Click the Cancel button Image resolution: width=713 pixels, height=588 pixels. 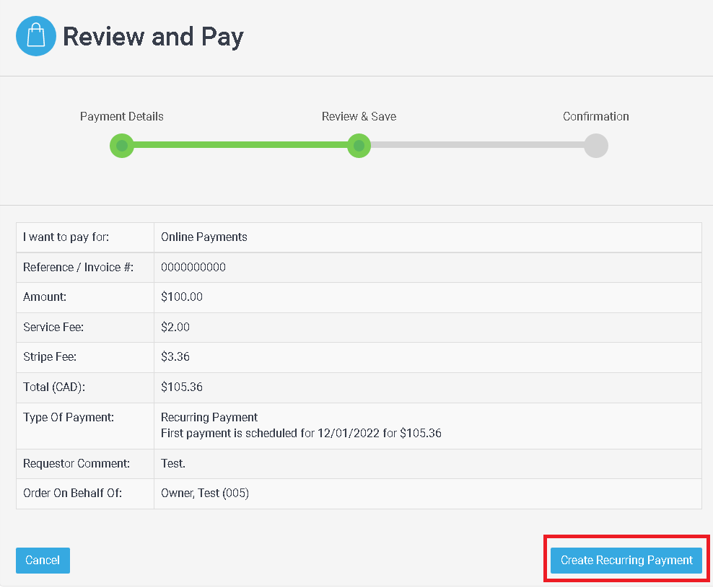pos(43,560)
